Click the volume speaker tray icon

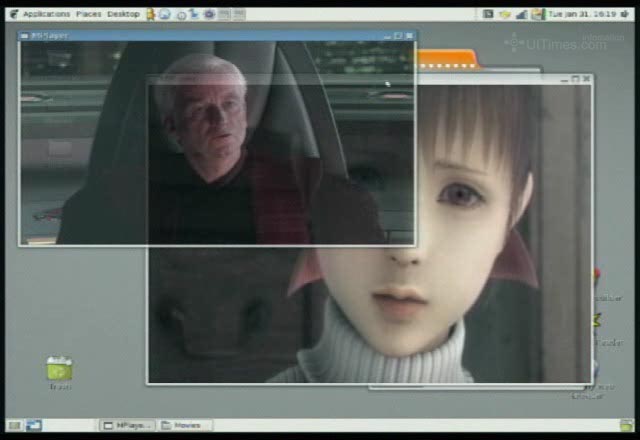pyautogui.click(x=624, y=14)
